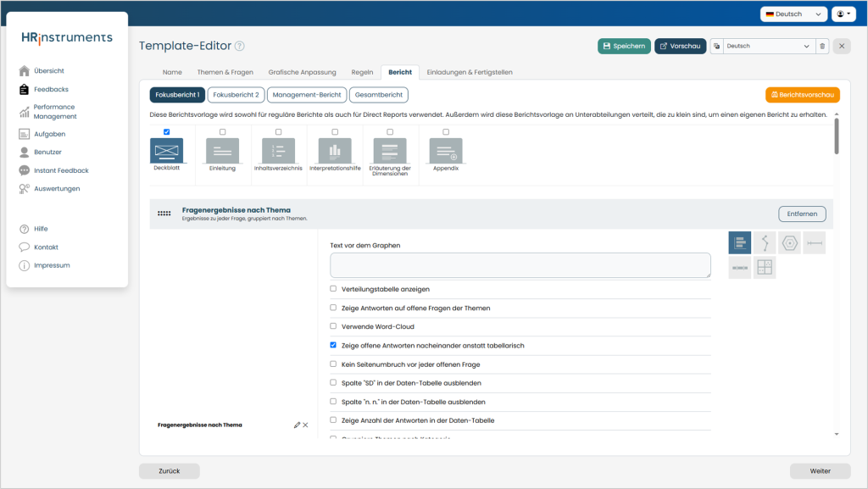Switch to the Name tab

tap(172, 72)
